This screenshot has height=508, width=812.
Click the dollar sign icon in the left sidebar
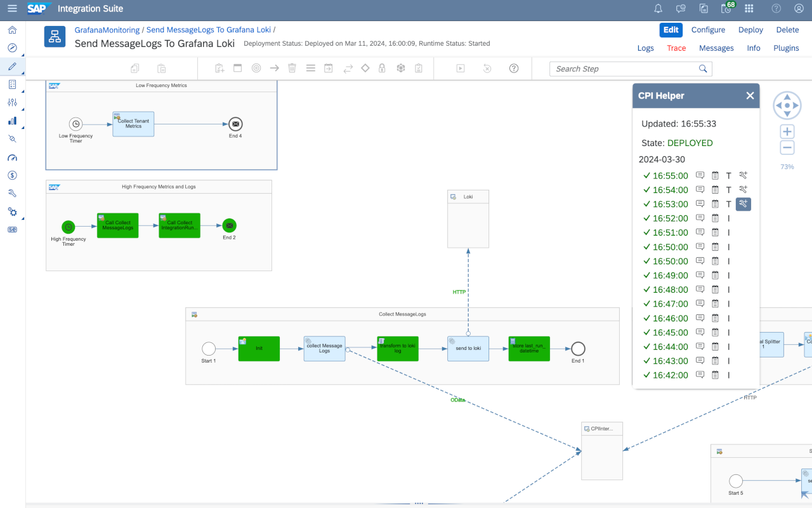click(x=12, y=175)
